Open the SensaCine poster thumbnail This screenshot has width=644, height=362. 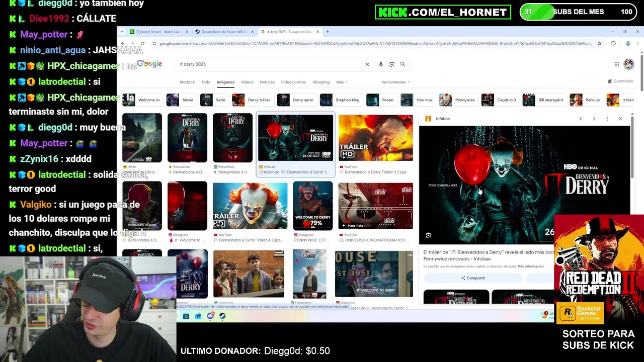pyautogui.click(x=187, y=138)
